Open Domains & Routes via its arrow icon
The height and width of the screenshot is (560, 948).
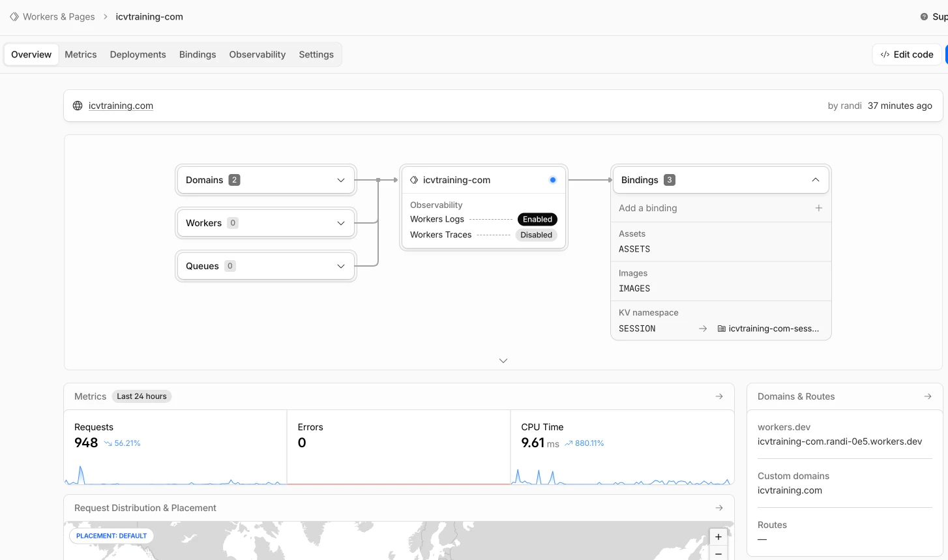pyautogui.click(x=927, y=396)
